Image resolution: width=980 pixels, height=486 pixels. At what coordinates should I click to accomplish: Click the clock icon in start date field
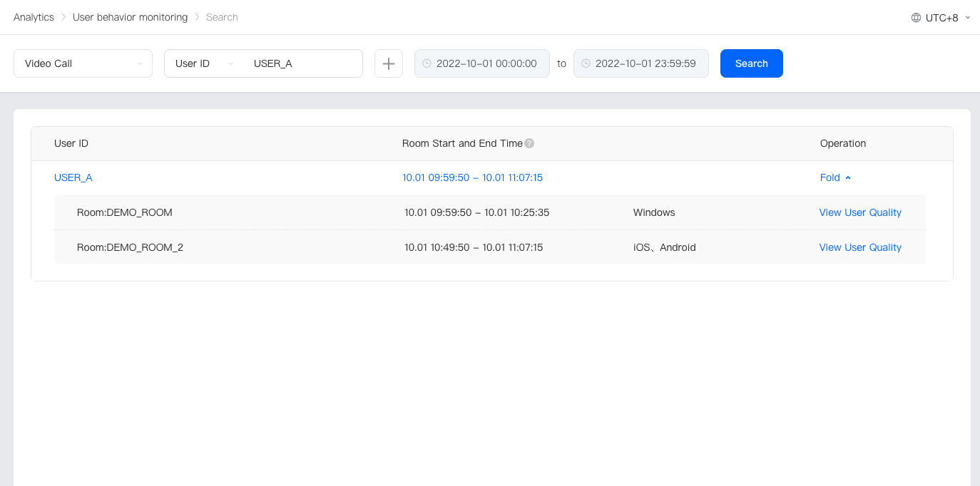click(x=427, y=63)
